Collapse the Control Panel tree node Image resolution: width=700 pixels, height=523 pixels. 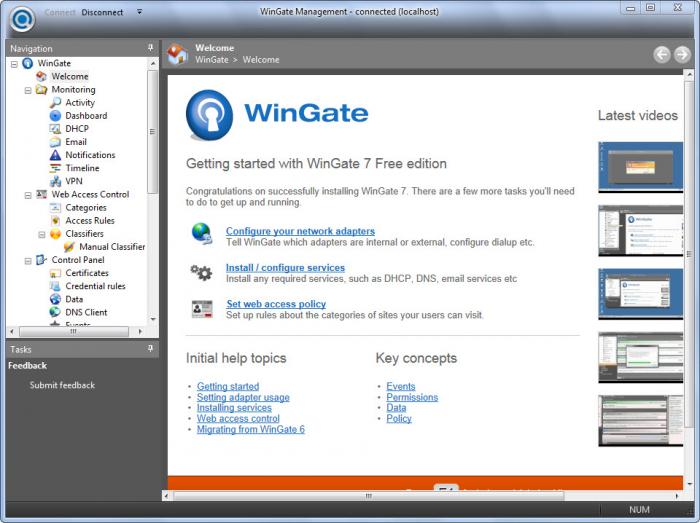click(x=28, y=261)
